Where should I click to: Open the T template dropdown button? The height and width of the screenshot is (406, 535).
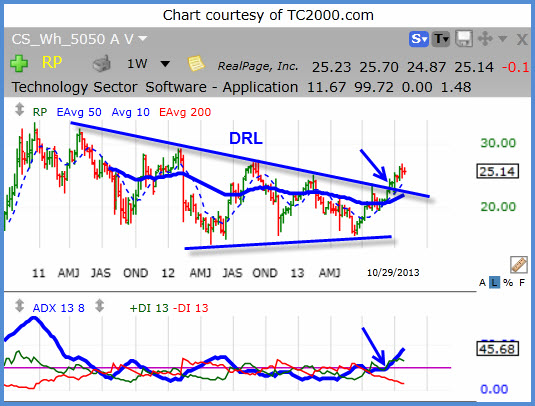click(441, 39)
